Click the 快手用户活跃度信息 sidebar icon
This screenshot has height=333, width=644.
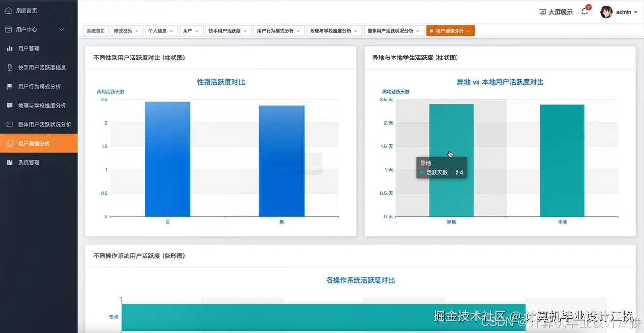(10, 67)
